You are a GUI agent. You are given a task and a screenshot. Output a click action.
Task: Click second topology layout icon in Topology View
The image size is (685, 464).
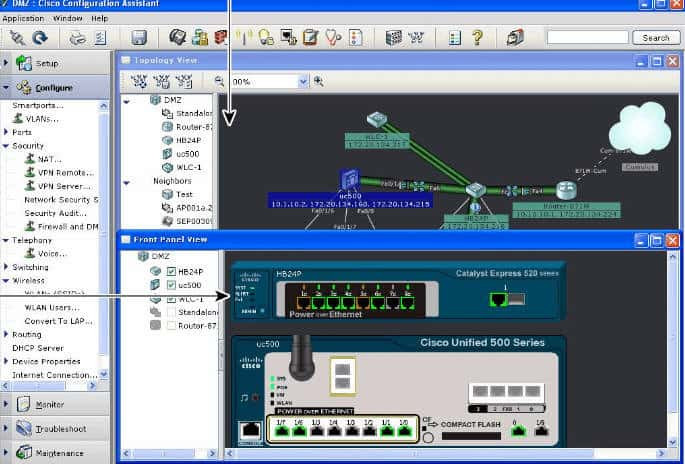pos(161,81)
